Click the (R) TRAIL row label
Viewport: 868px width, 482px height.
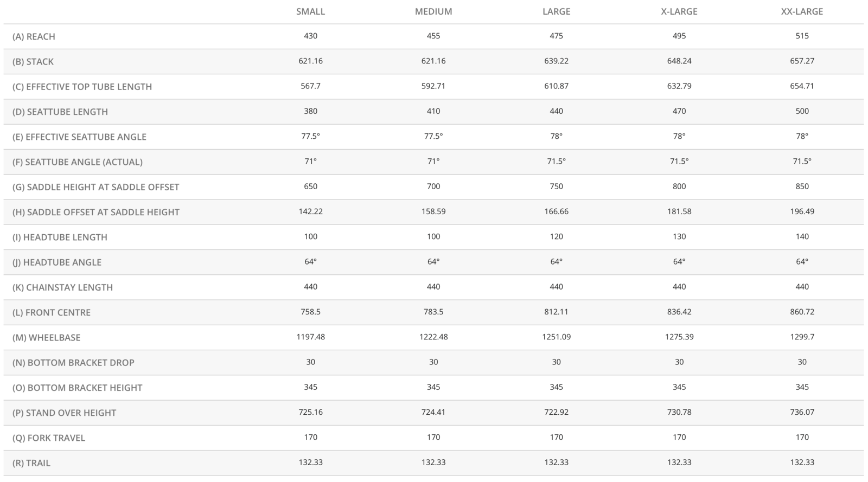(x=31, y=463)
